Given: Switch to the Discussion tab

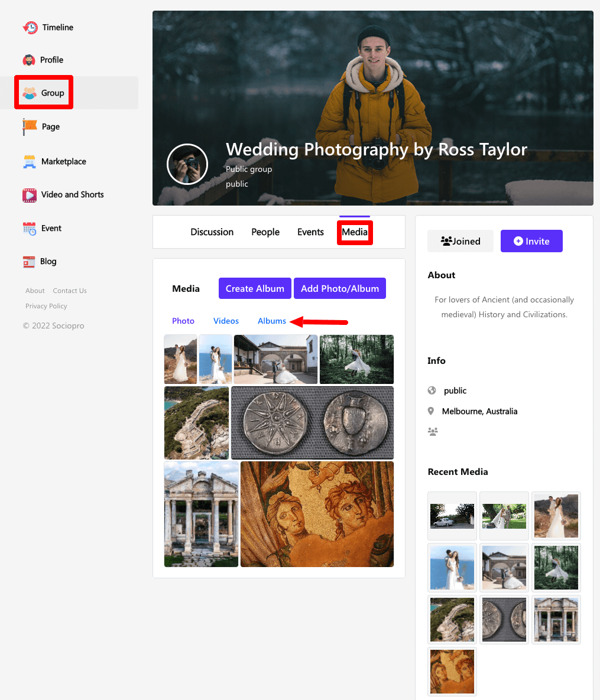Looking at the screenshot, I should [212, 232].
